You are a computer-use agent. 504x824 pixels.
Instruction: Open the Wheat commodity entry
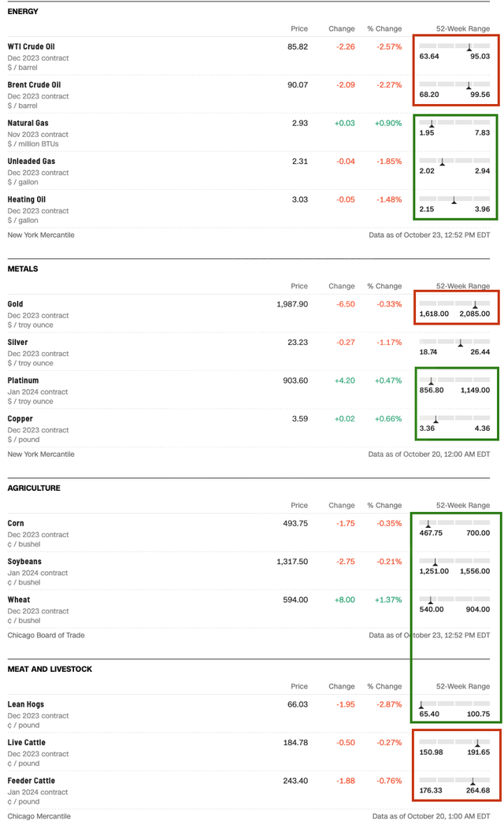click(x=18, y=600)
